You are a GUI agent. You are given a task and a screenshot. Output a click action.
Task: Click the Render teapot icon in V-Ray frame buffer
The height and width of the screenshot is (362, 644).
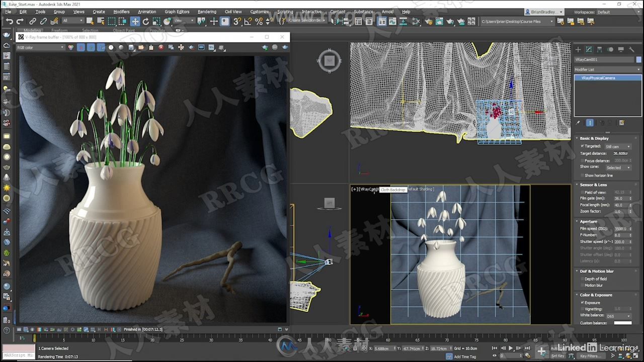[x=285, y=47]
